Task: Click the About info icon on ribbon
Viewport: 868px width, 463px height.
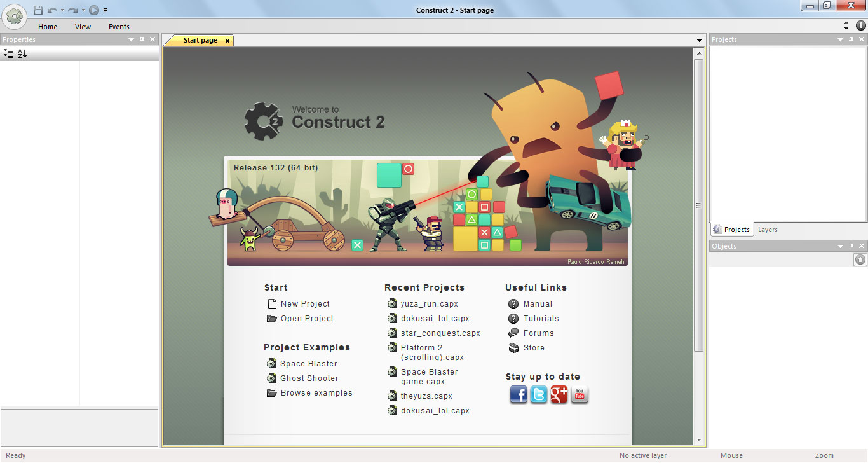Action: 861,26
